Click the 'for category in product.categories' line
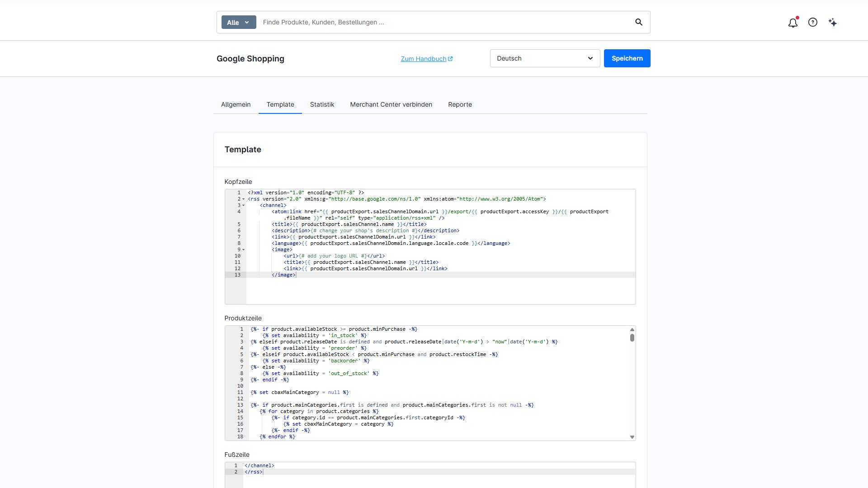Screen dimensions: 868x488 319,412
